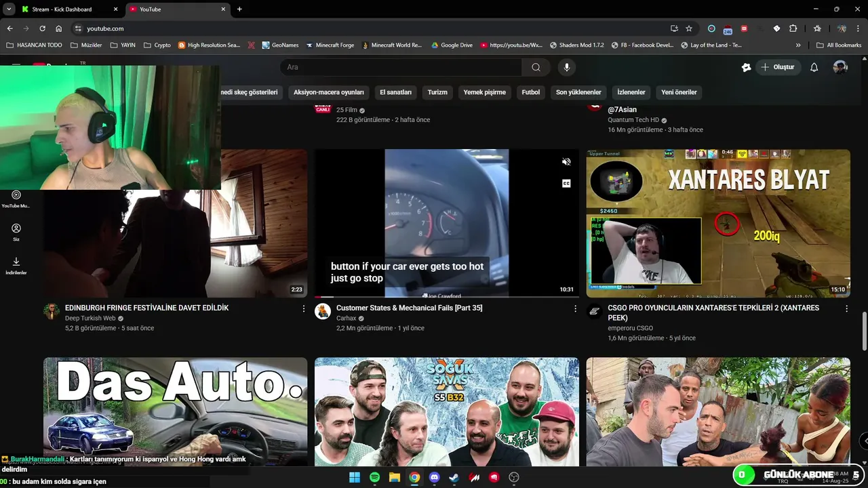Image resolution: width=868 pixels, height=488 pixels.
Task: Go back to previous page
Action: click(9, 28)
